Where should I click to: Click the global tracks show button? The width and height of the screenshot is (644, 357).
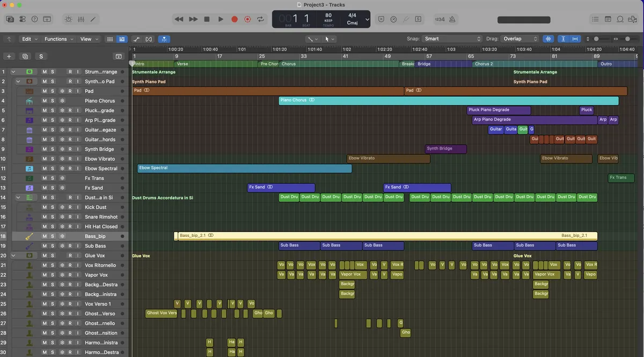[119, 56]
